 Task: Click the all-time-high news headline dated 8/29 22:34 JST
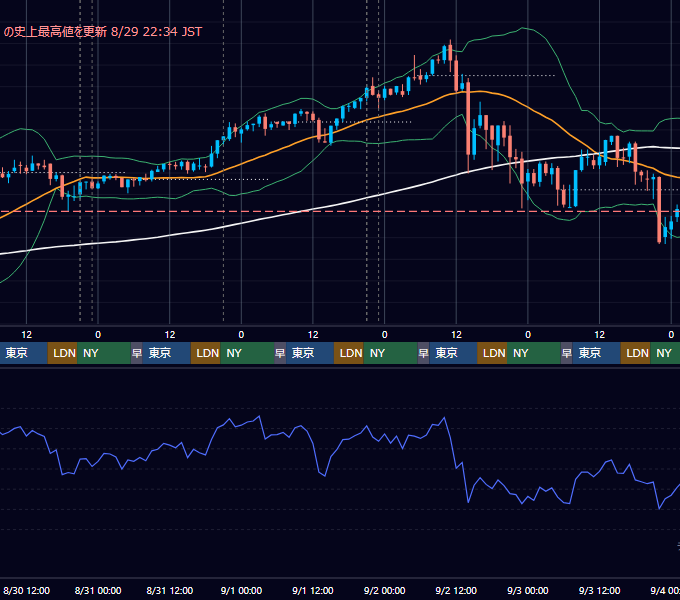(x=102, y=32)
